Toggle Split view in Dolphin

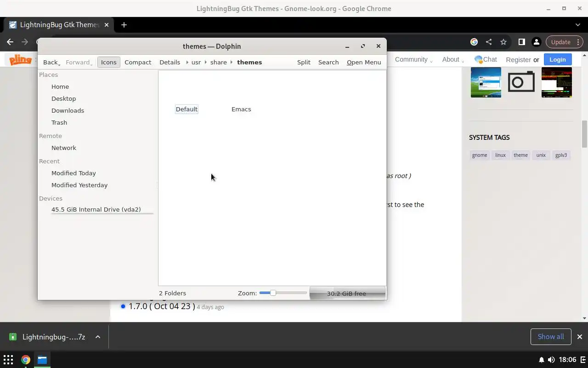(304, 62)
